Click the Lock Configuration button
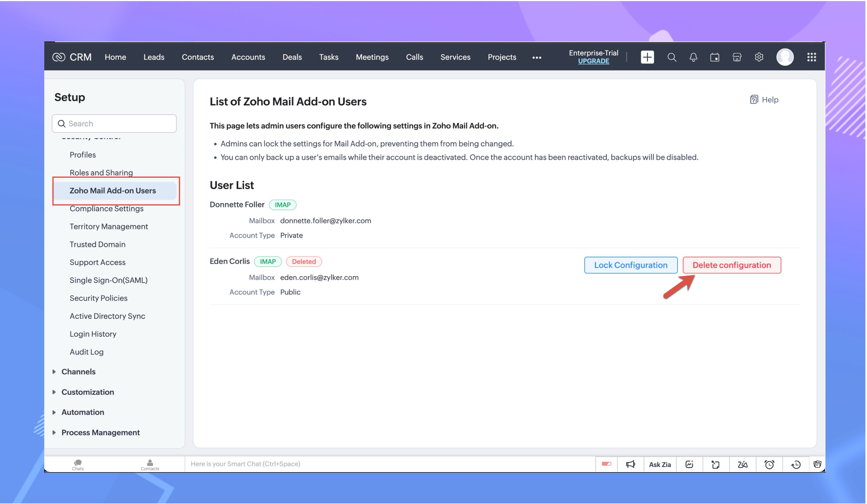Screen dimensions: 867x504 pyautogui.click(x=630, y=265)
